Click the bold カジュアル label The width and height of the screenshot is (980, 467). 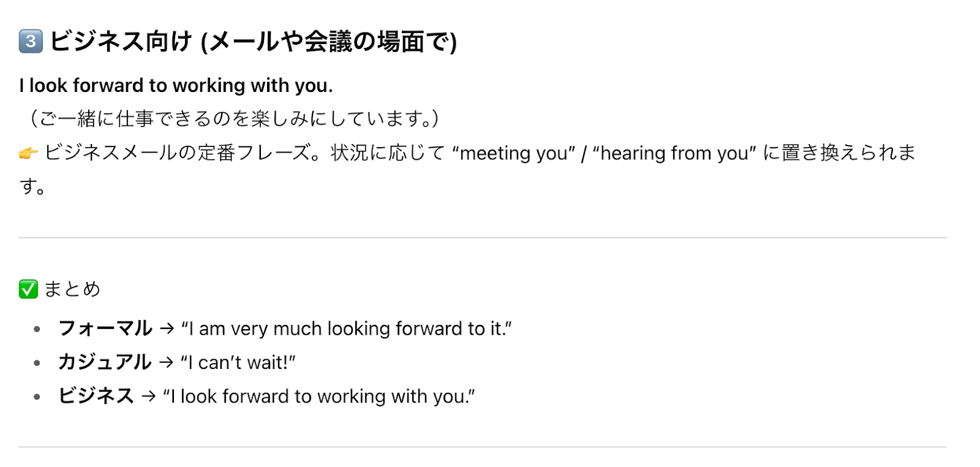tap(104, 363)
